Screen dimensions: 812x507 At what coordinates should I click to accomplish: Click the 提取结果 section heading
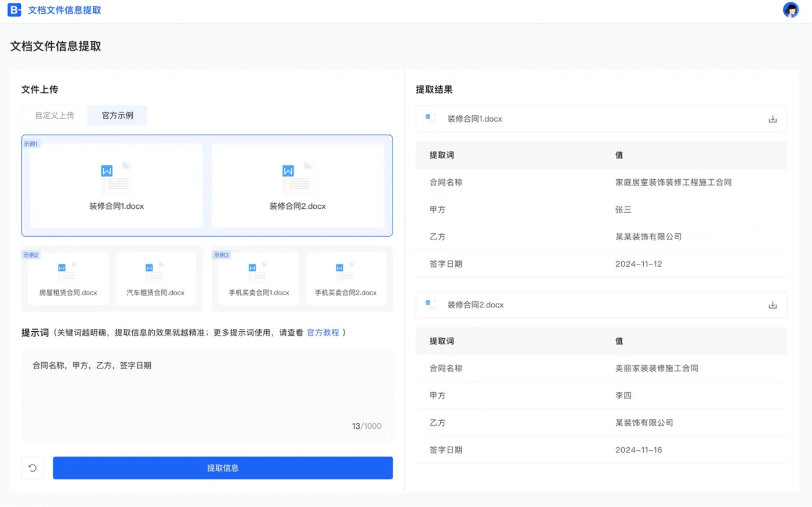pyautogui.click(x=434, y=89)
